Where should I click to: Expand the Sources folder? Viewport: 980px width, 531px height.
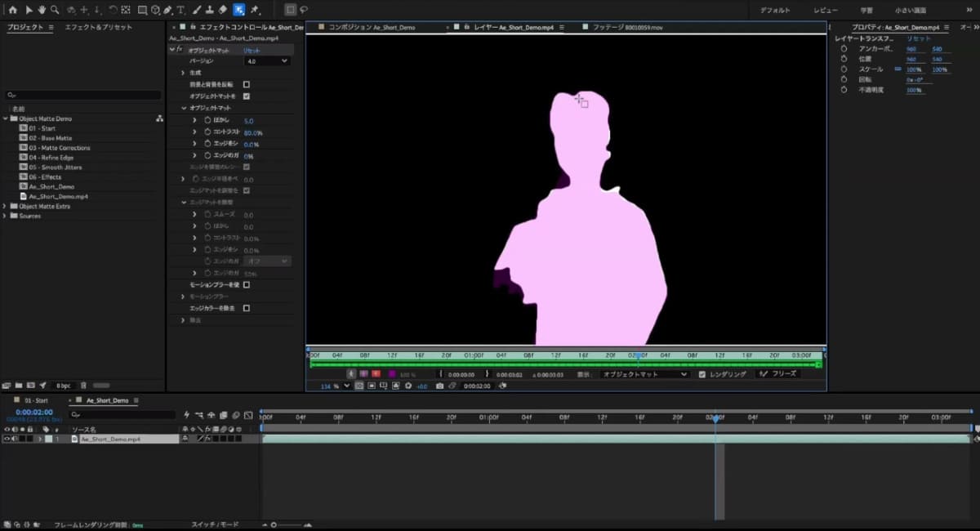coord(6,216)
